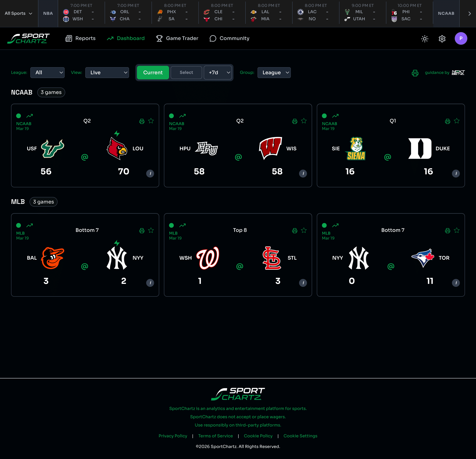Switch to the Game Trader section
476x459 pixels.
coord(177,38)
